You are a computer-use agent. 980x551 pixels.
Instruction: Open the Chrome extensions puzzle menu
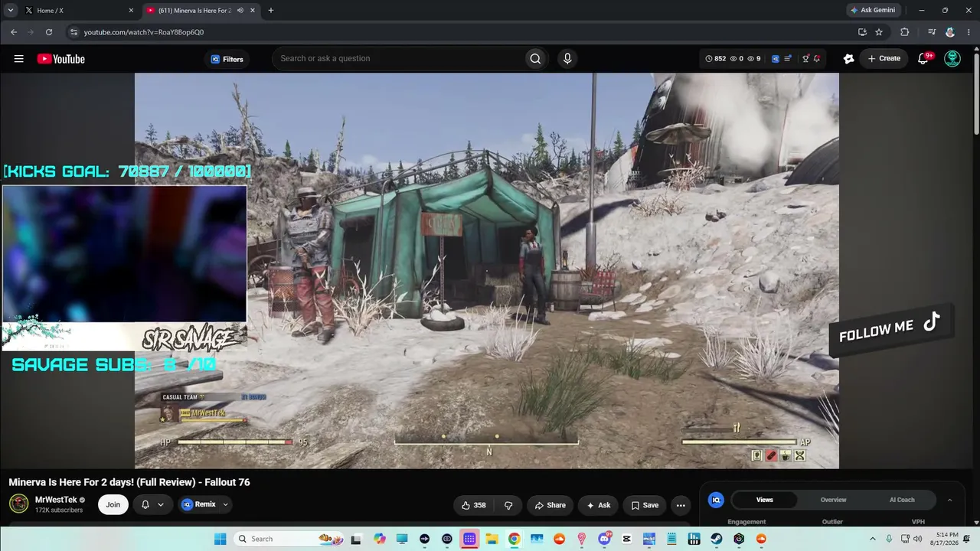click(905, 32)
